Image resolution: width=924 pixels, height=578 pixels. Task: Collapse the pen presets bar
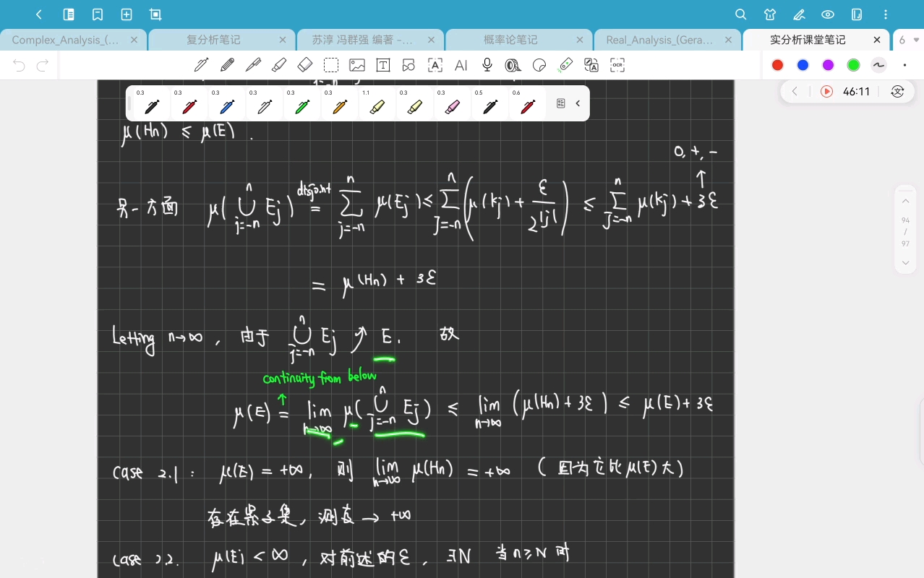[x=578, y=103]
